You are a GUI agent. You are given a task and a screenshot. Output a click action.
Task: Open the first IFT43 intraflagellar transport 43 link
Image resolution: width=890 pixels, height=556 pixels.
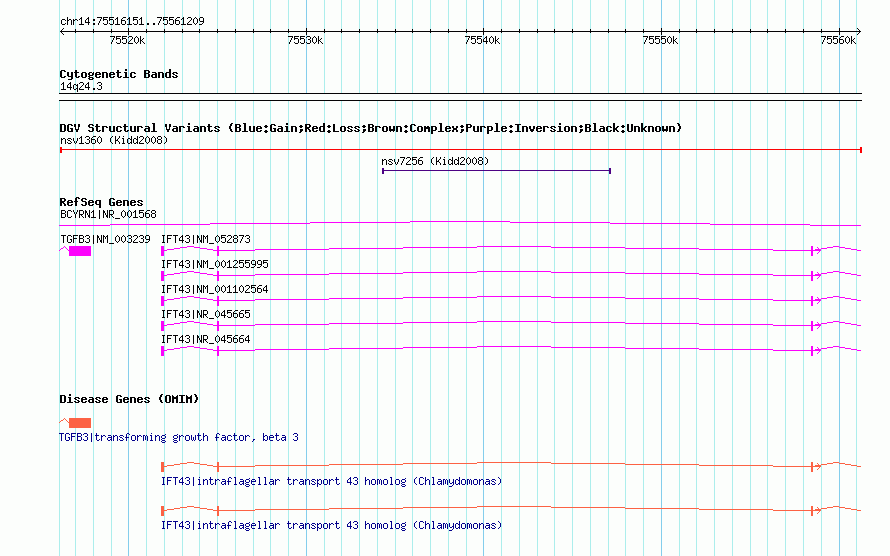pos(331,481)
